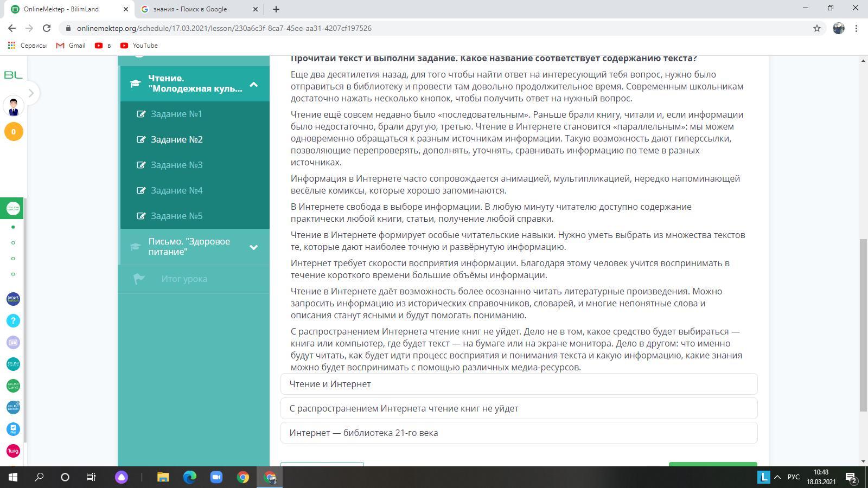Expand the left sidebar with the arrow

(x=31, y=93)
